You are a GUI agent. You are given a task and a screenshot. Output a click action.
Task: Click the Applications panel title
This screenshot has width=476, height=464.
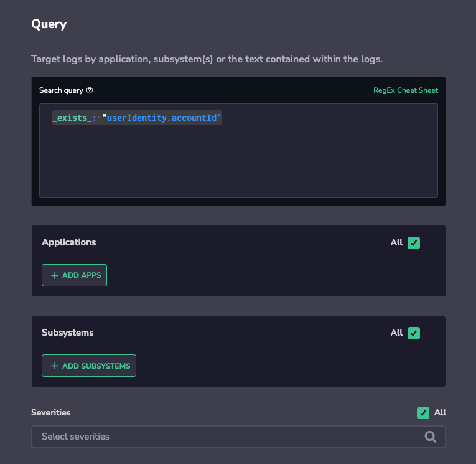(69, 242)
